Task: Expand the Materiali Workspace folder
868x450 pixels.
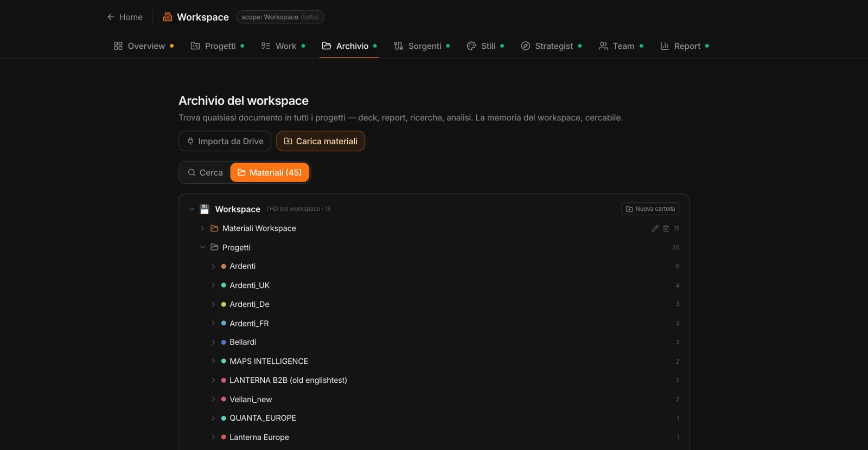Action: click(202, 228)
